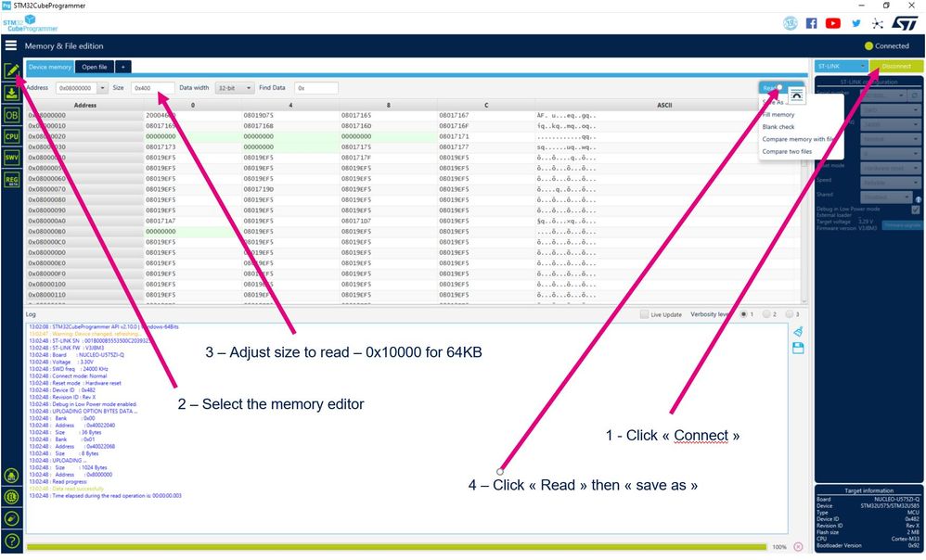Open the CPU panel in sidebar

pos(11,136)
